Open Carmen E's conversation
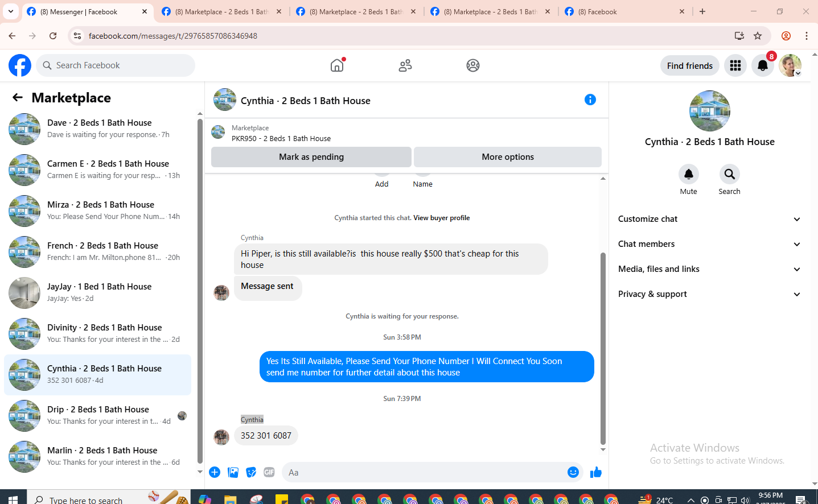 tap(98, 170)
